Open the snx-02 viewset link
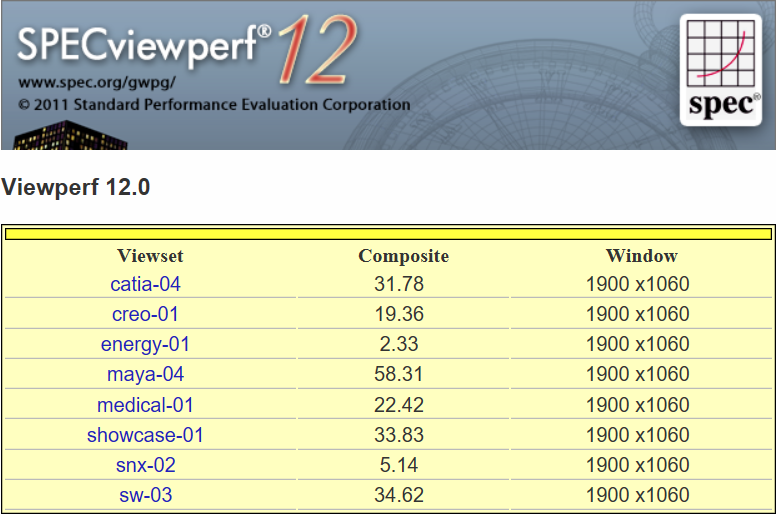 coord(145,466)
